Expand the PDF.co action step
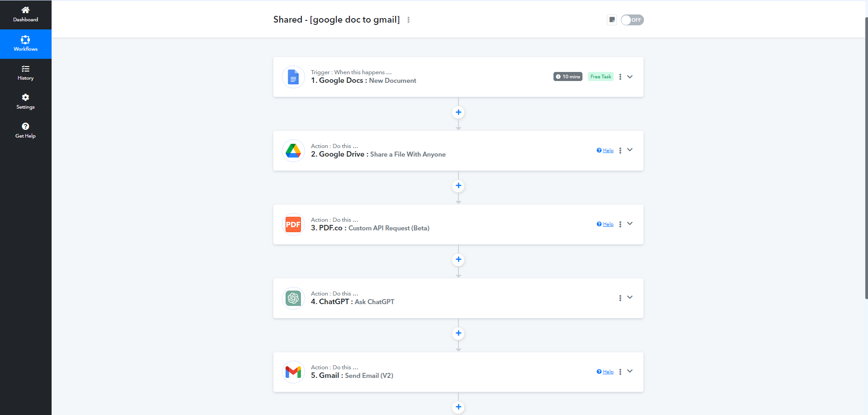 click(x=630, y=224)
